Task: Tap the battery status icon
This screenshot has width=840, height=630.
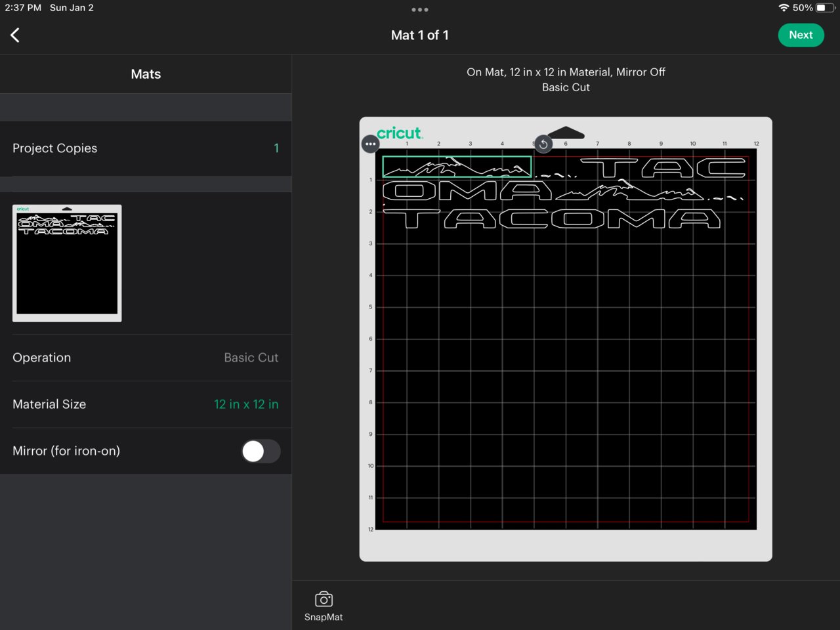Action: tap(825, 8)
